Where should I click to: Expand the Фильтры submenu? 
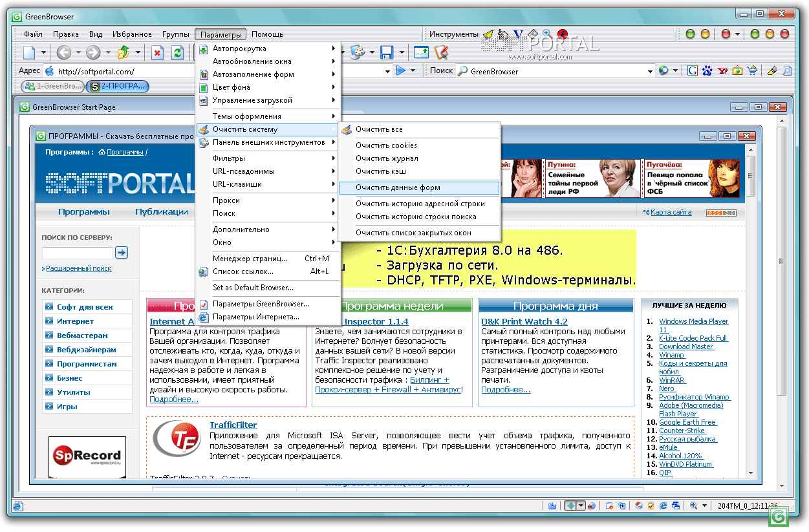[268, 158]
